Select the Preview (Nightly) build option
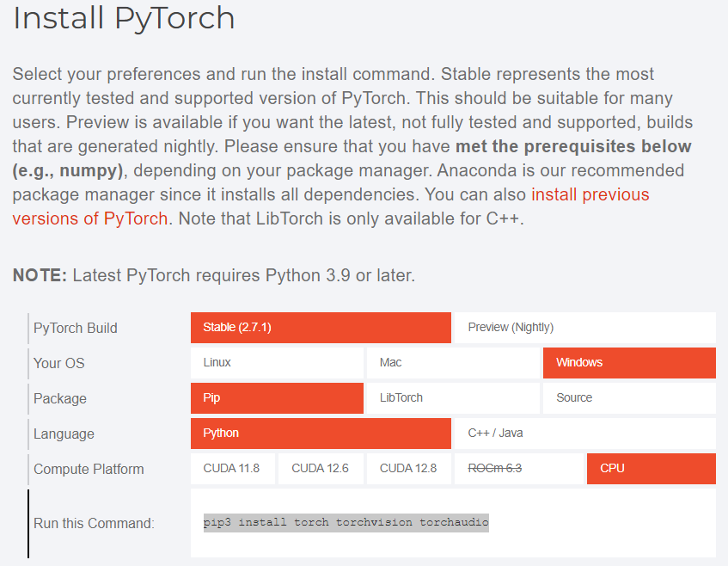The image size is (728, 566). [585, 328]
